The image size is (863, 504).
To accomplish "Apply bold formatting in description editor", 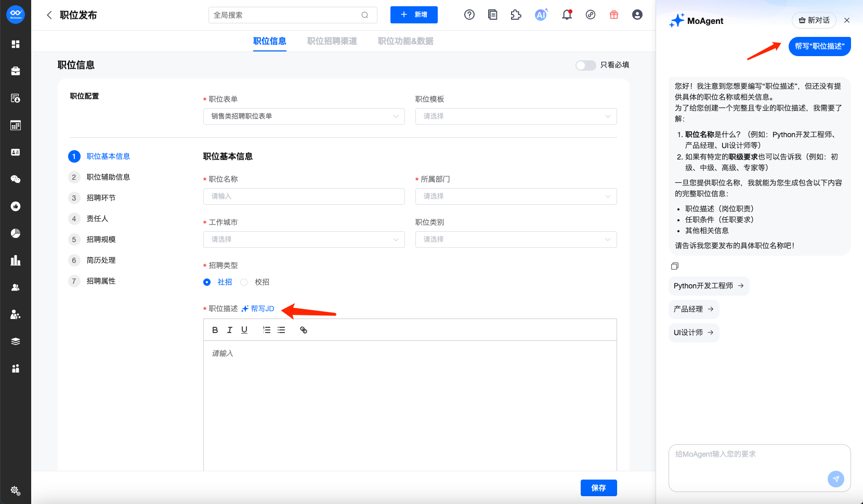I will (215, 330).
